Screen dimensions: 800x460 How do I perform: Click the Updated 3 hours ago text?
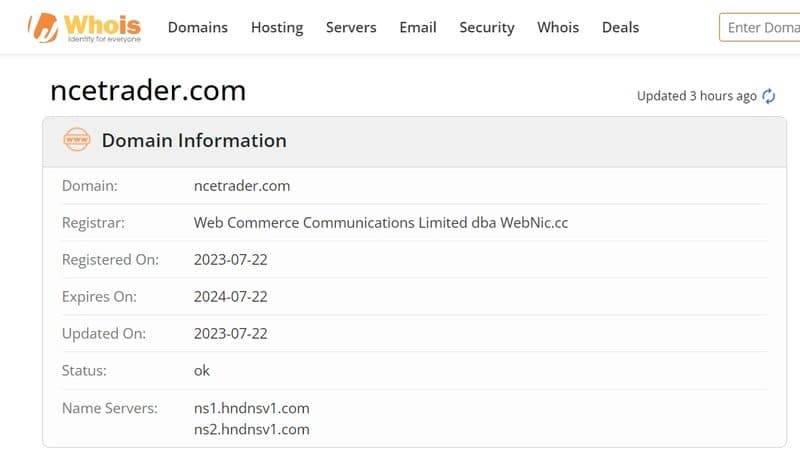coord(696,96)
